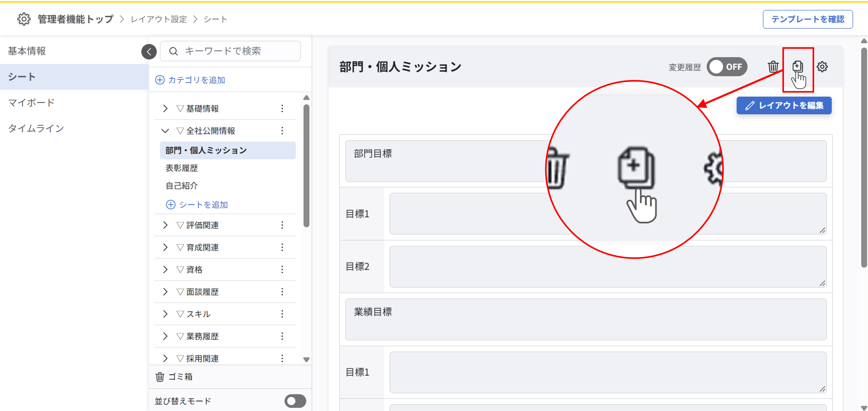Open the three-dot menu for 資格
This screenshot has width=868, height=411.
[x=282, y=269]
